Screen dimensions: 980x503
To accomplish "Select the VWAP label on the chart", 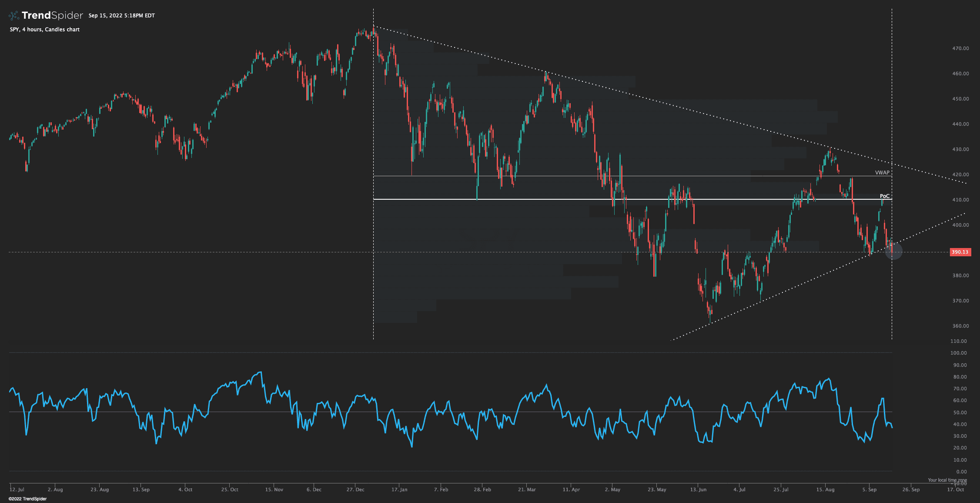I will tap(882, 173).
